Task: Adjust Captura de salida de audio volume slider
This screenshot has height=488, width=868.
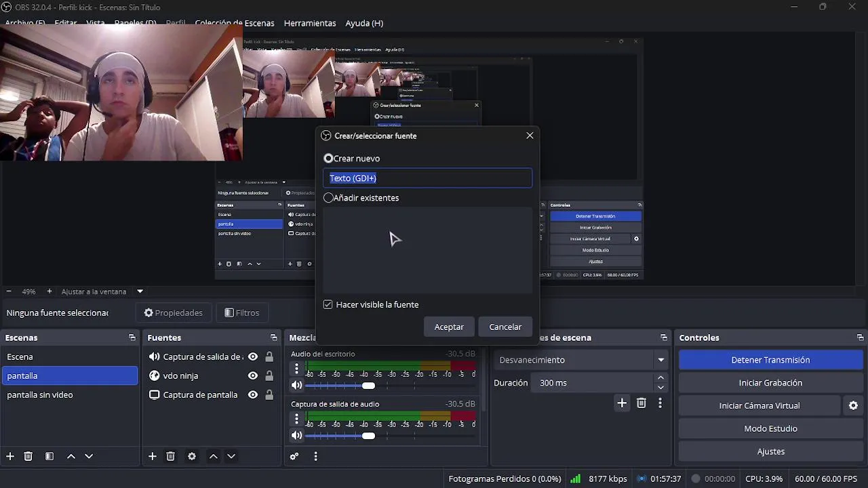Action: [x=368, y=435]
